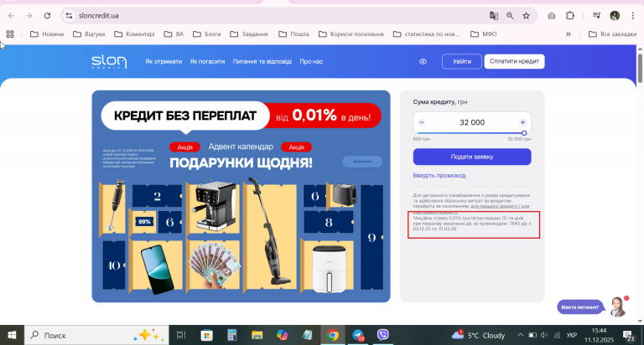Click advent calendar door number 8
The image size is (644, 345).
[329, 223]
